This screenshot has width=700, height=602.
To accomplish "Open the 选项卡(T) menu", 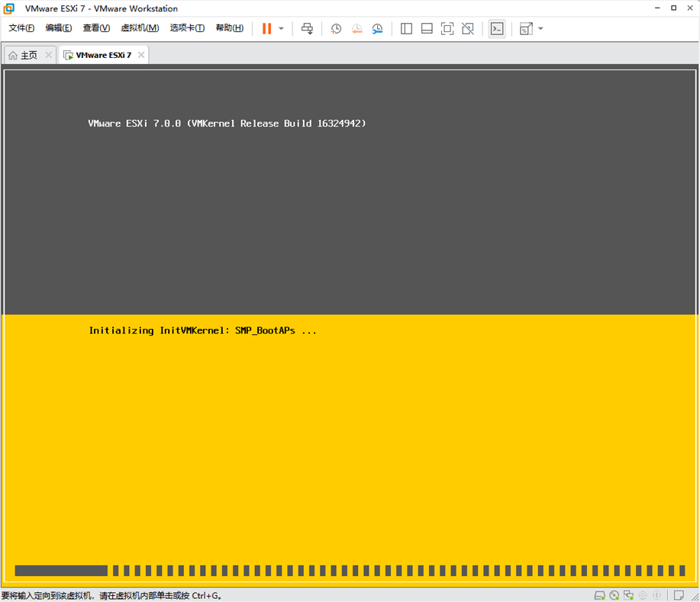I will [187, 28].
